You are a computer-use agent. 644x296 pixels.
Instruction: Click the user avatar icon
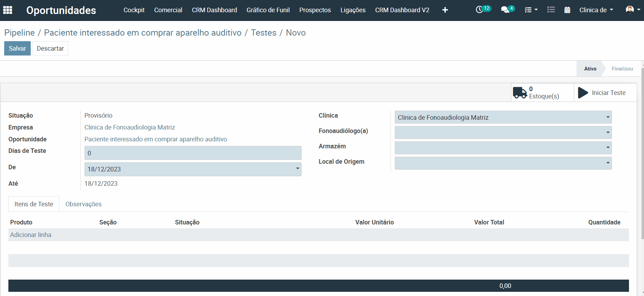[630, 10]
